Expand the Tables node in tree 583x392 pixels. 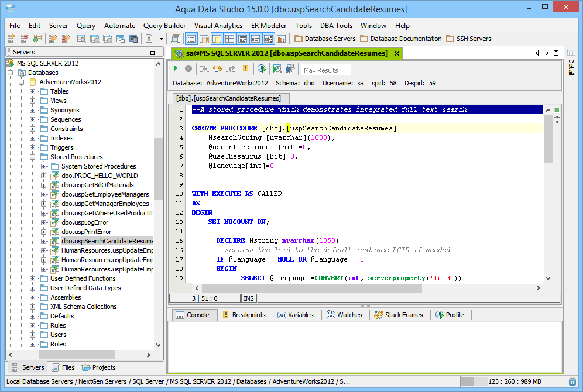click(x=33, y=91)
